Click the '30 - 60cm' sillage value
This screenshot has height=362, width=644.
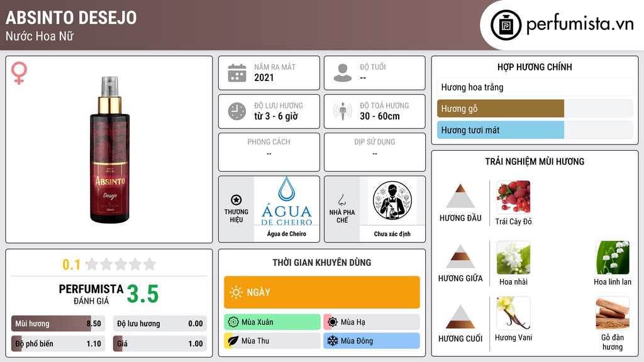tap(379, 116)
